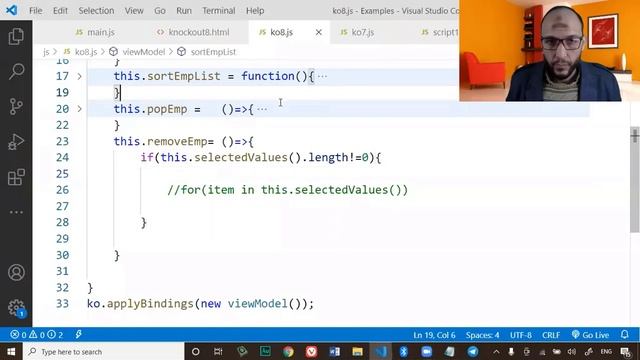The image size is (640, 360).
Task: Change the UTF-8 encoding setting
Action: pyautogui.click(x=520, y=335)
